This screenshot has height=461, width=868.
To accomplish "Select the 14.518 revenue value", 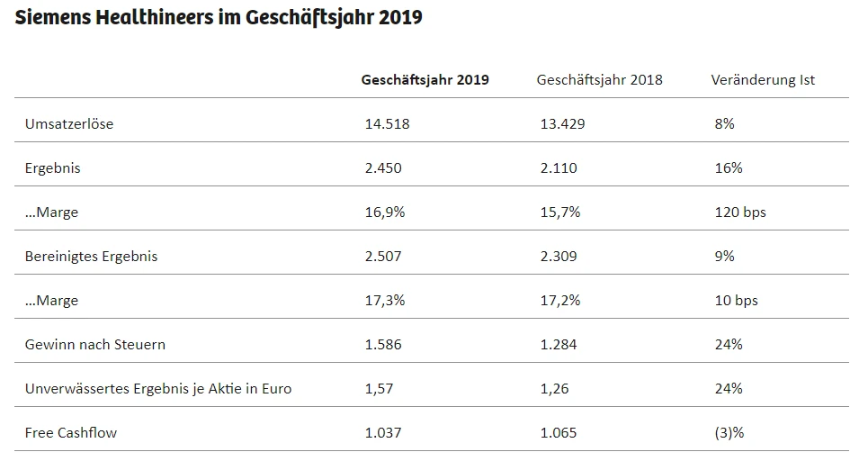I will [387, 123].
